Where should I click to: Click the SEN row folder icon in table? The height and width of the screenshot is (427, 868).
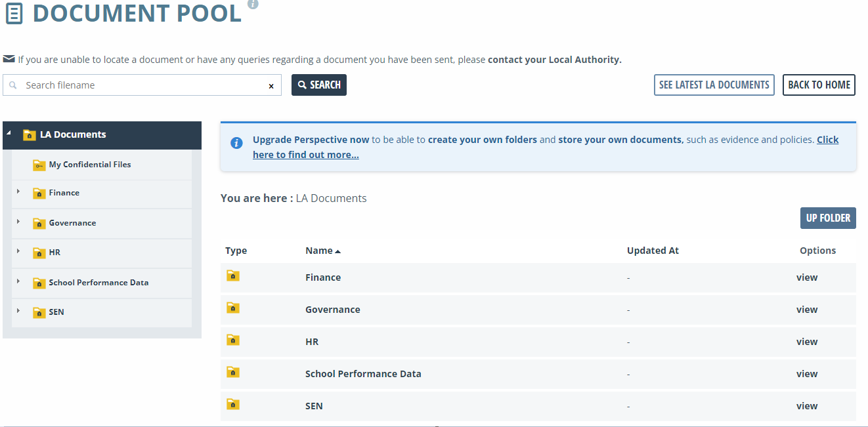click(x=233, y=404)
